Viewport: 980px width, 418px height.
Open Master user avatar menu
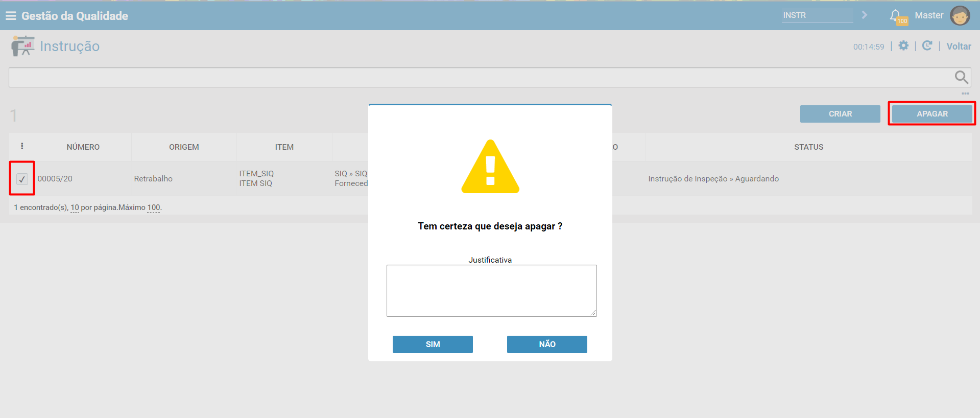tap(960, 15)
